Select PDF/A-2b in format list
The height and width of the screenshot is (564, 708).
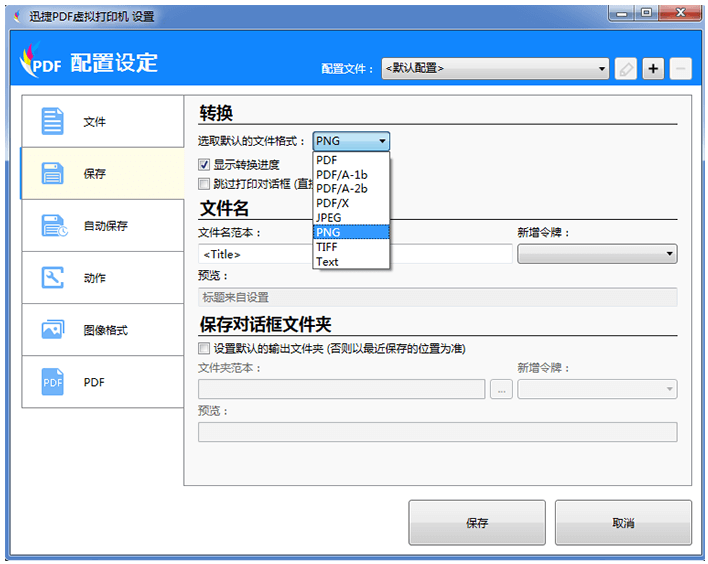coord(351,188)
